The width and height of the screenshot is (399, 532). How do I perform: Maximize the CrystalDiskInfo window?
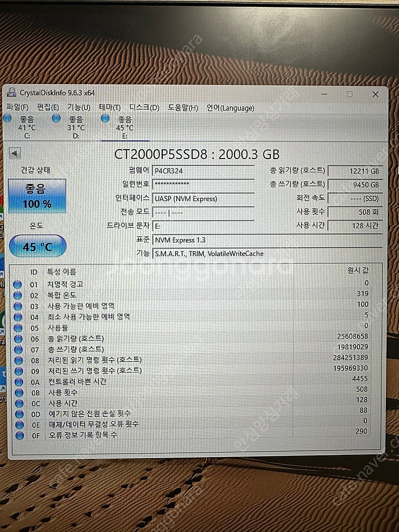click(350, 94)
